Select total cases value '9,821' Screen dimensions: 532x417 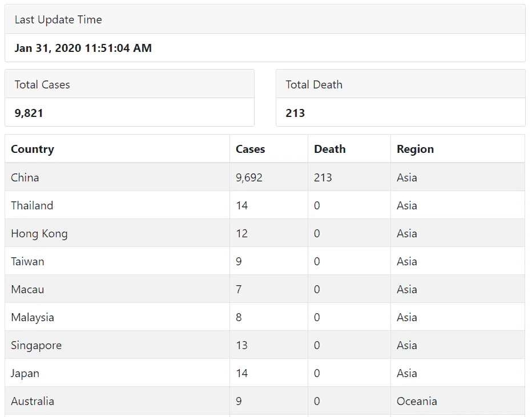point(29,113)
